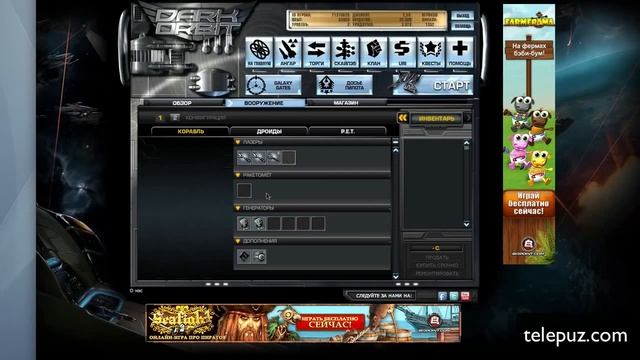Select the second extras item in ДОПОЛНЕНИЯ

click(259, 257)
